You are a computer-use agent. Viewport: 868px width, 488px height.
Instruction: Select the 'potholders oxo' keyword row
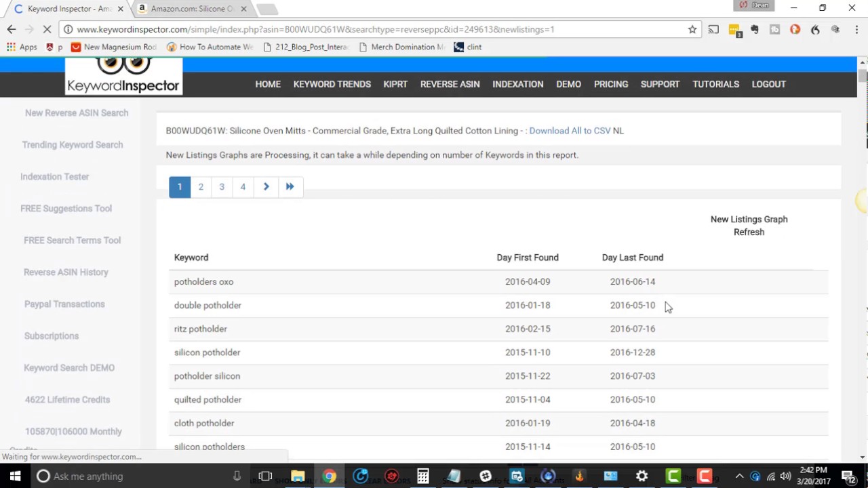coord(498,282)
